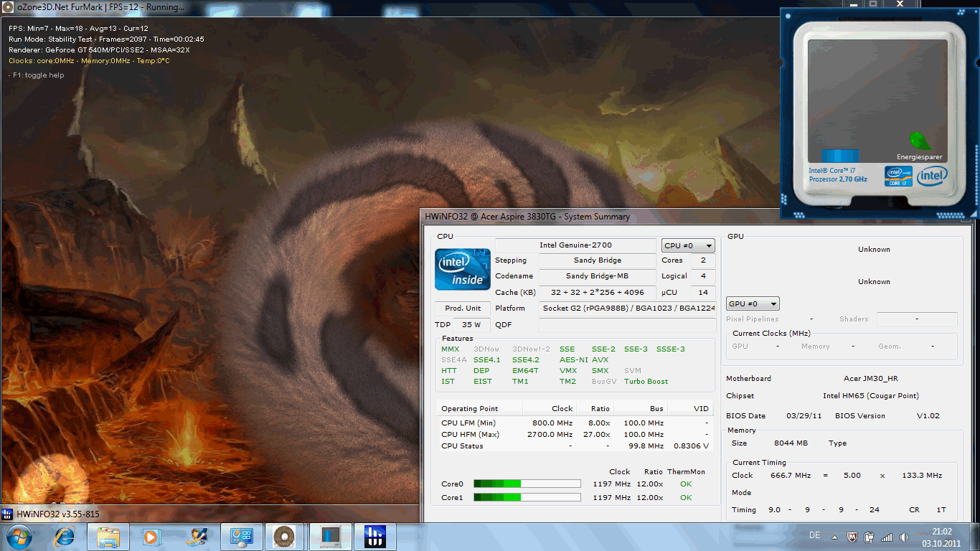Open the CPU #0 dropdown
Screen dimensions: 980x551
(x=688, y=245)
